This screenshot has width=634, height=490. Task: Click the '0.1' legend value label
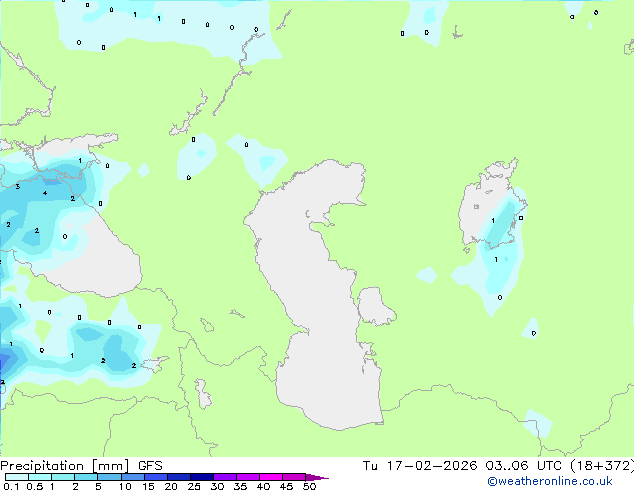click(11, 486)
